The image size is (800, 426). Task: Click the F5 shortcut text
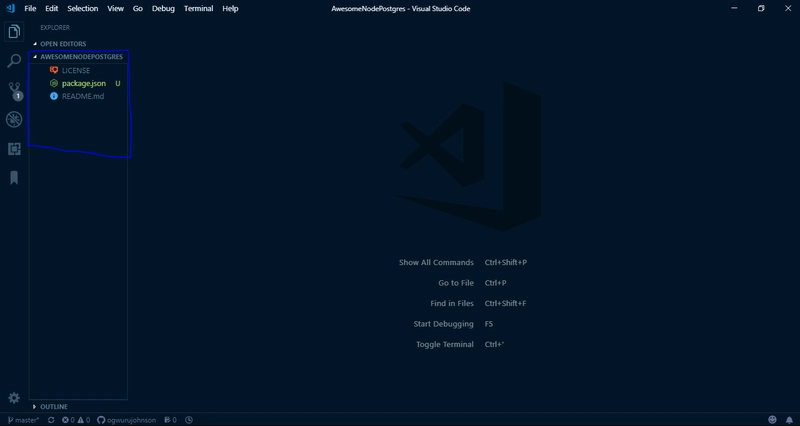[x=489, y=324]
